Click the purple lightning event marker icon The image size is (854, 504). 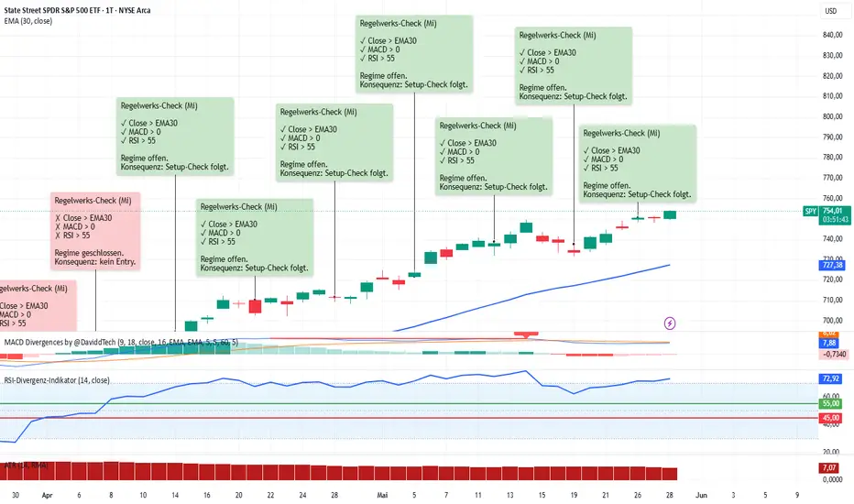coord(670,323)
